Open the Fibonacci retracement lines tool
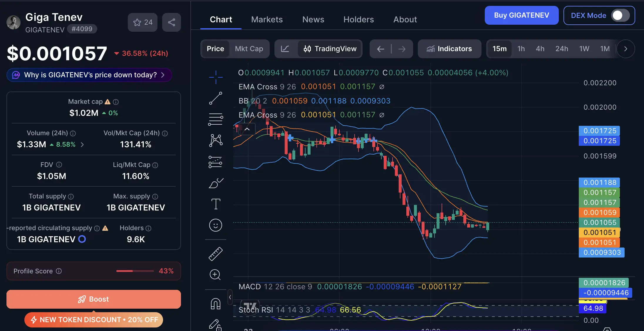 [x=216, y=119]
